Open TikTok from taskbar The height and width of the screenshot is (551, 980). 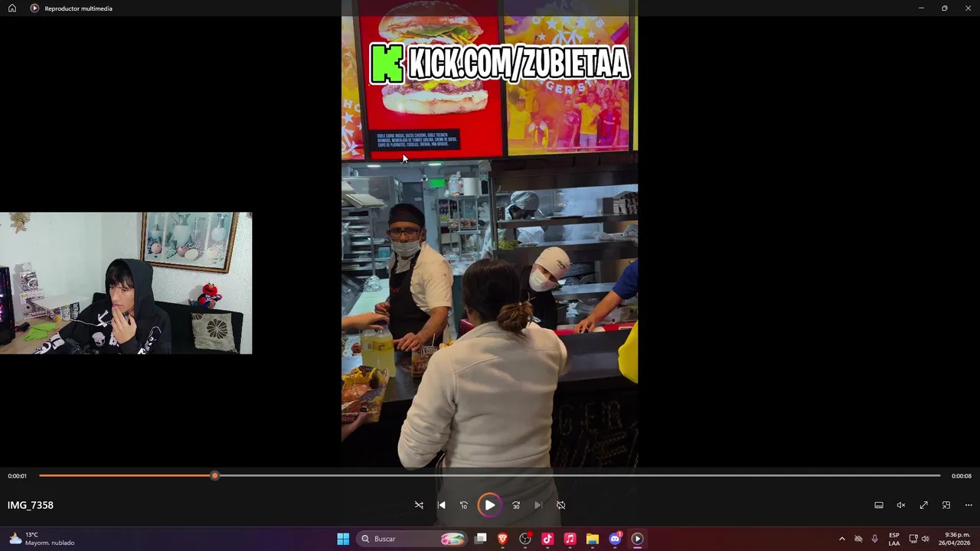point(547,539)
